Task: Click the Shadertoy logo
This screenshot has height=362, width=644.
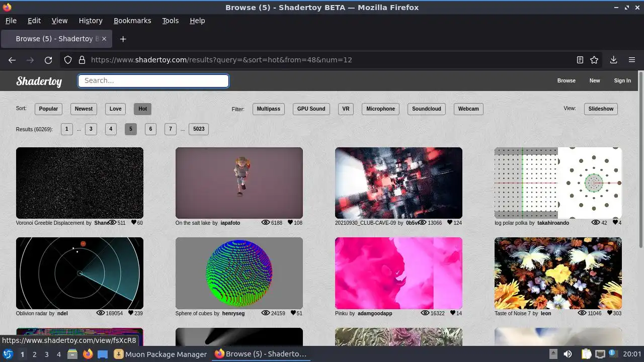Action: [39, 81]
